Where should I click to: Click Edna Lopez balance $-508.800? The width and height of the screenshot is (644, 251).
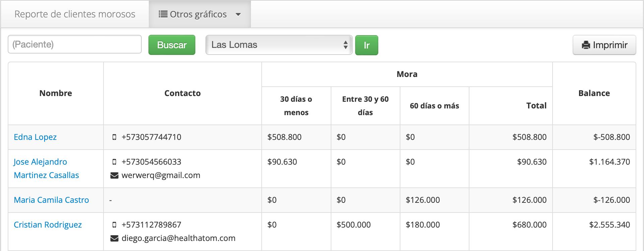click(x=612, y=137)
